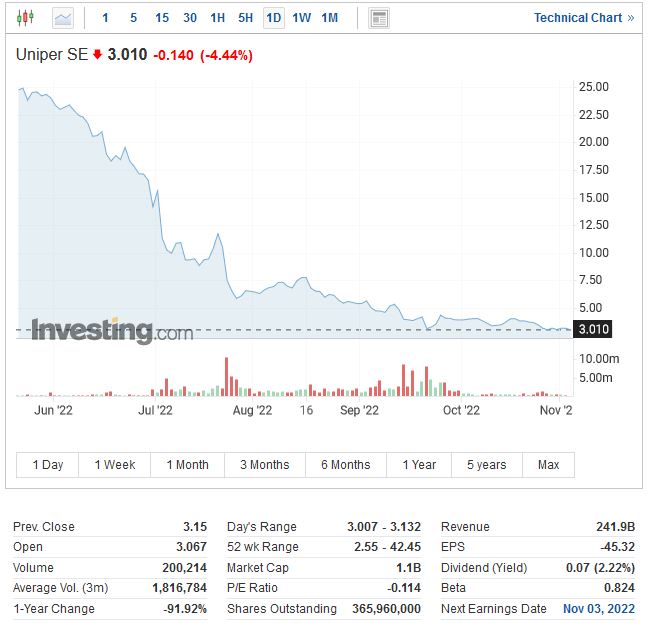Switch to candlestick chart type

tap(25, 18)
